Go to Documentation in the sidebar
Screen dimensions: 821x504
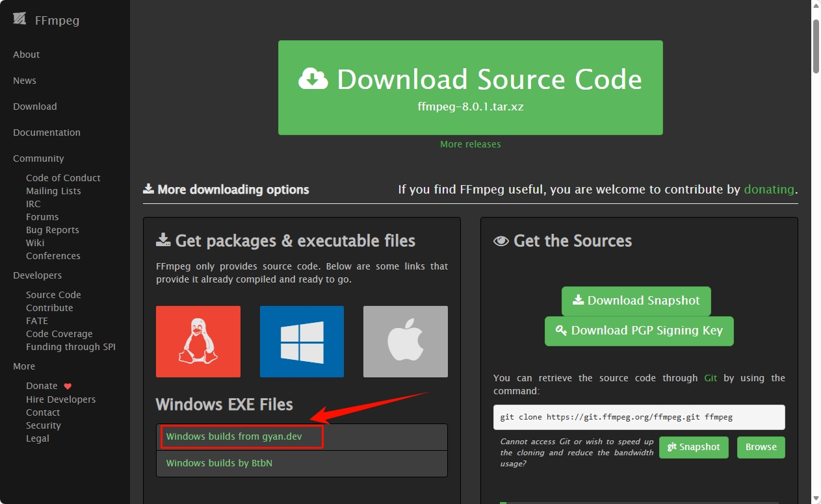tap(47, 132)
